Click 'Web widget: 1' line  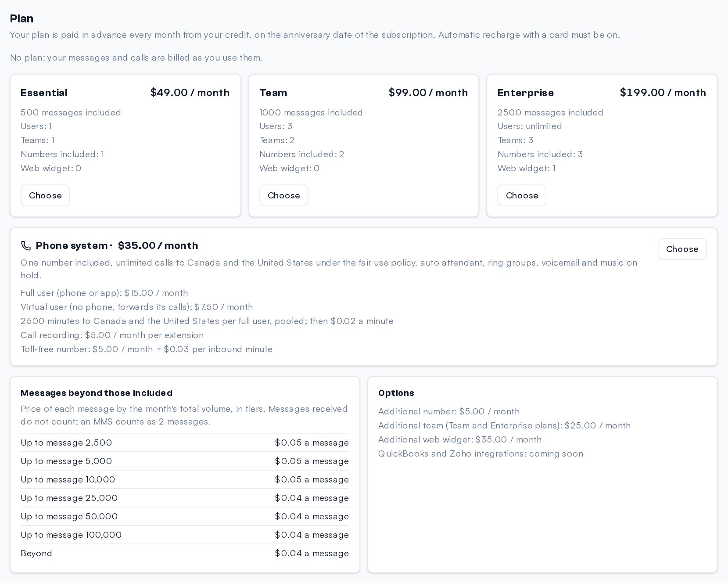(x=527, y=169)
